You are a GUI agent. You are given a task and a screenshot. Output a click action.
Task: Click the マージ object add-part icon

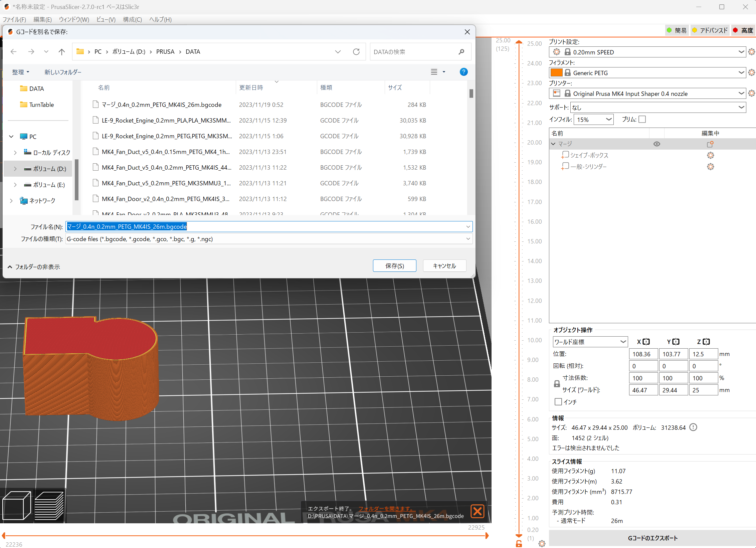tap(710, 144)
